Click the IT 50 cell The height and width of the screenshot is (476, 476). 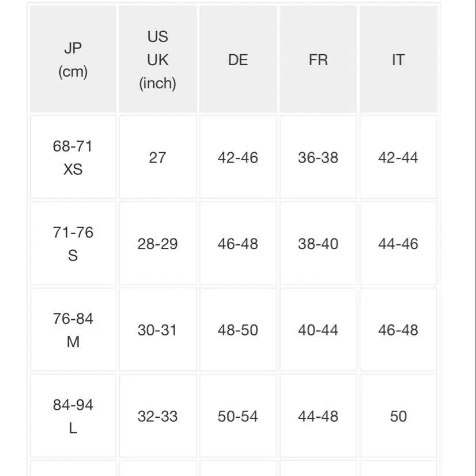398,416
